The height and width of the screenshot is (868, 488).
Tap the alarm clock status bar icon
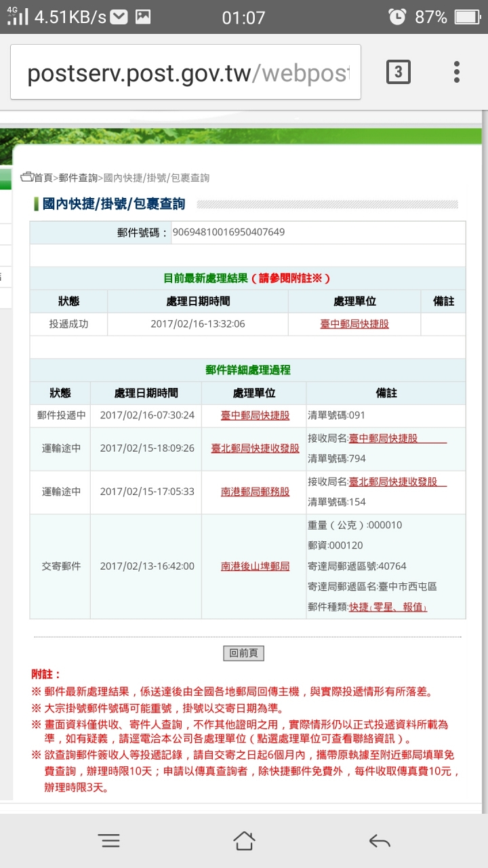(397, 16)
